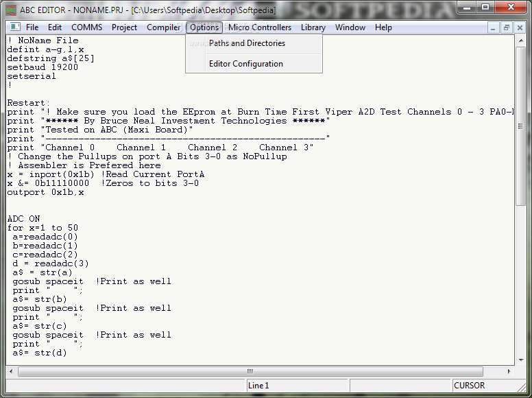Click the 'ADC ON' line

pos(24,219)
